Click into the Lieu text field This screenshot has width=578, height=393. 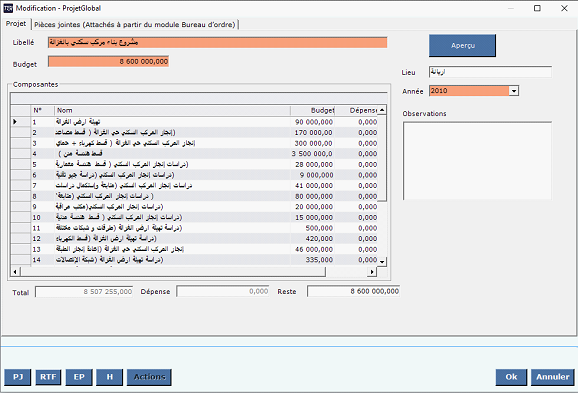490,72
